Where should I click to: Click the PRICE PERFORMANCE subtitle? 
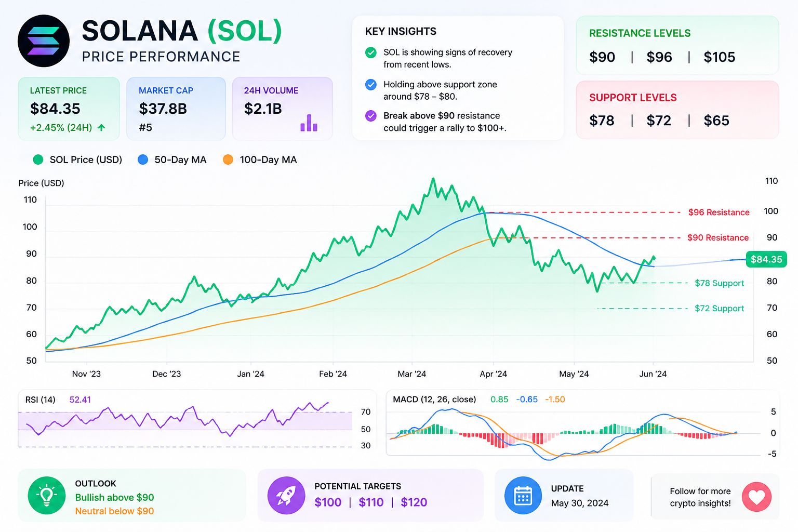pyautogui.click(x=161, y=57)
